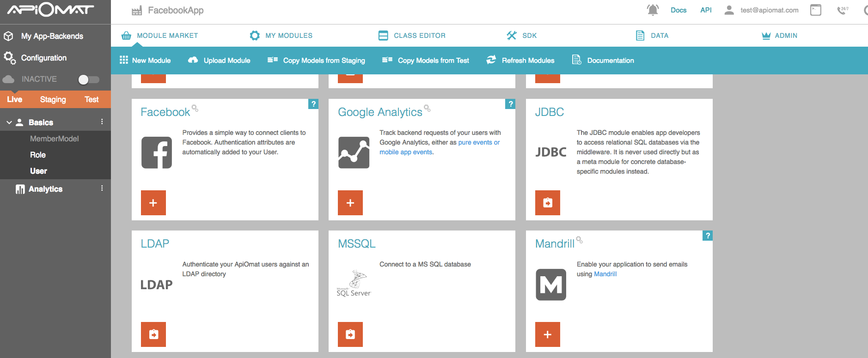
Task: Click the JDBC module orange action button
Action: pyautogui.click(x=548, y=203)
